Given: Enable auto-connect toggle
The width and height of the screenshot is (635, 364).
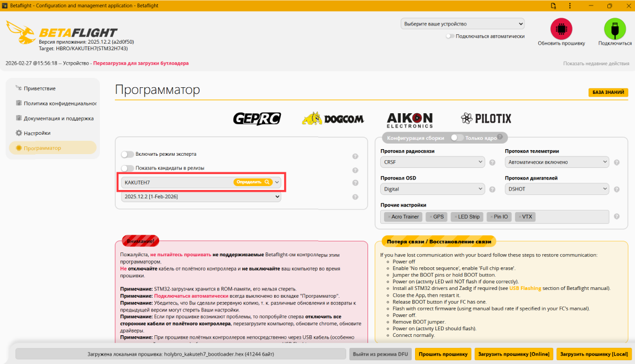Looking at the screenshot, I should tap(449, 36).
